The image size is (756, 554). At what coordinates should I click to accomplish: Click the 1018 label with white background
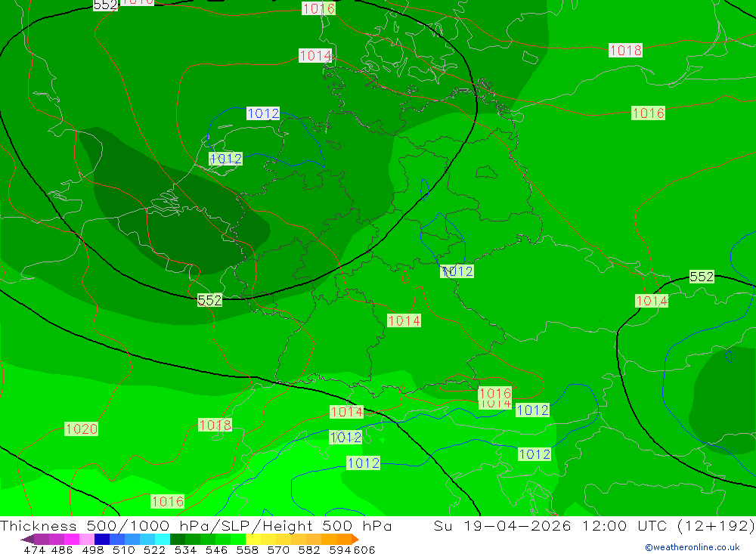(625, 50)
